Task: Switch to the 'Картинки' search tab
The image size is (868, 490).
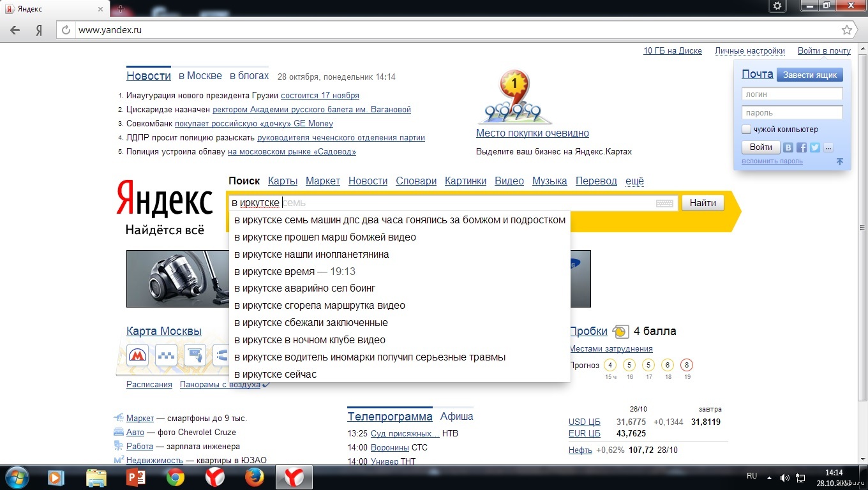Action: (465, 181)
